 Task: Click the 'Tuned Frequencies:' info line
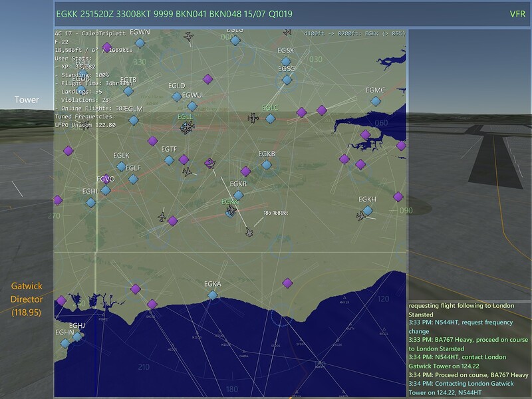85,116
